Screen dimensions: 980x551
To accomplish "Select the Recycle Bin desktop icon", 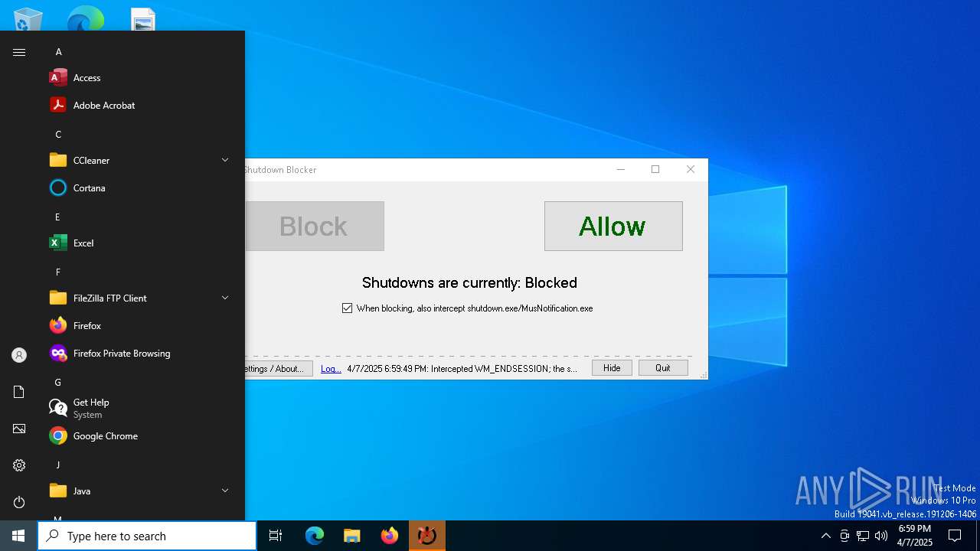I will point(28,19).
